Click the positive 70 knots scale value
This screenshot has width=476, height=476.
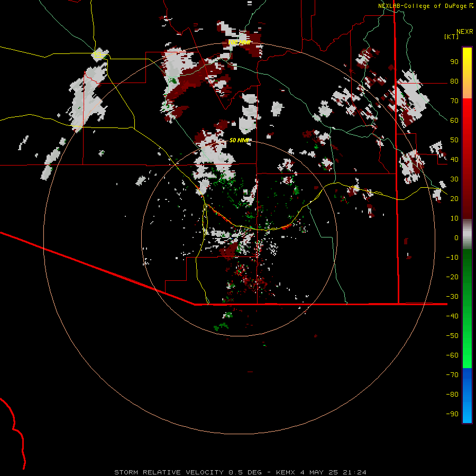point(454,101)
